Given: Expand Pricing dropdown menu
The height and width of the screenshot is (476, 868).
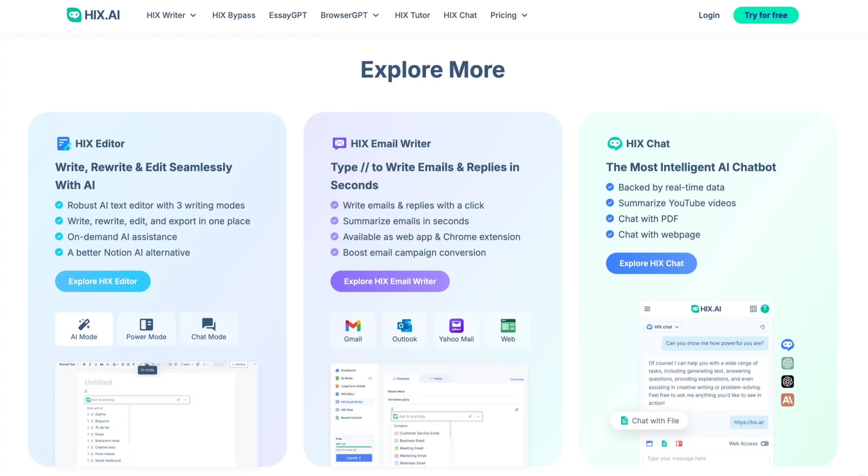Looking at the screenshot, I should [x=508, y=15].
